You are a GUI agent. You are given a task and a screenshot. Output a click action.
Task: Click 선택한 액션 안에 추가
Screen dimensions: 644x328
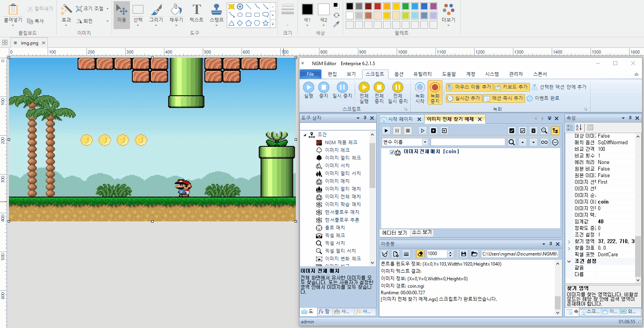click(559, 87)
